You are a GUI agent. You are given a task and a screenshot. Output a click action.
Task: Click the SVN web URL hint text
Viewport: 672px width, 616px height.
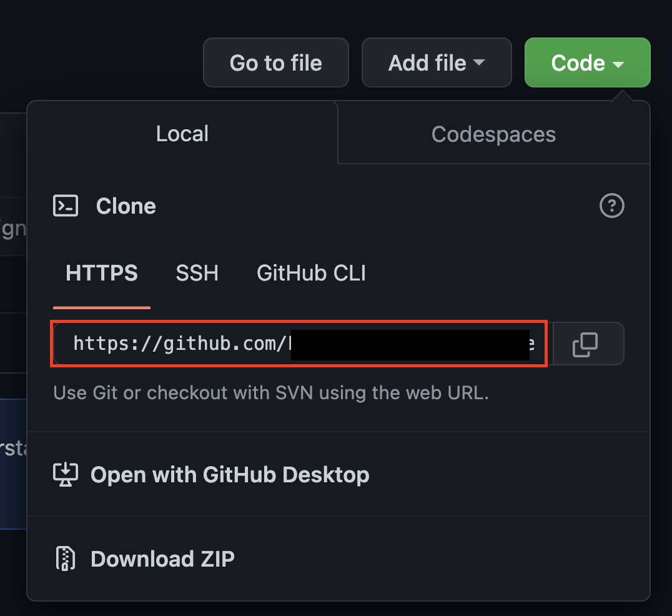(x=271, y=393)
